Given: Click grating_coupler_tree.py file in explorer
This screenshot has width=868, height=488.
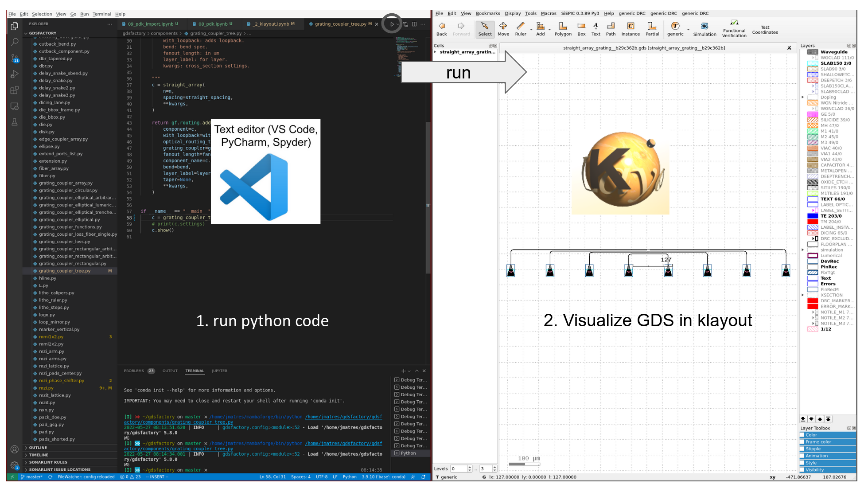Looking at the screenshot, I should 65,270.
